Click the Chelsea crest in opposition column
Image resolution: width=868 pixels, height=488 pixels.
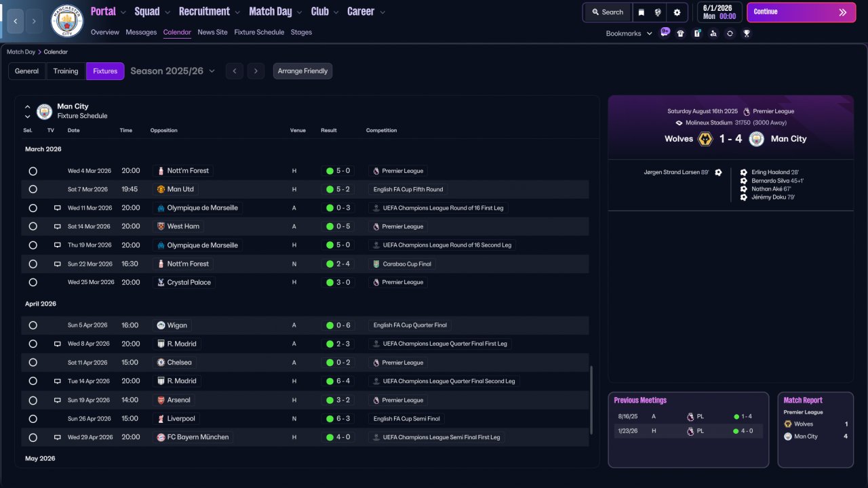tap(161, 363)
